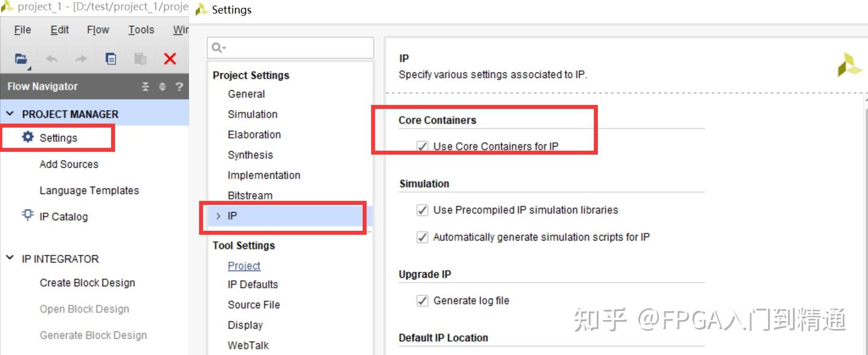
Task: Disable Generate log file under Upgrade IP
Action: [422, 300]
